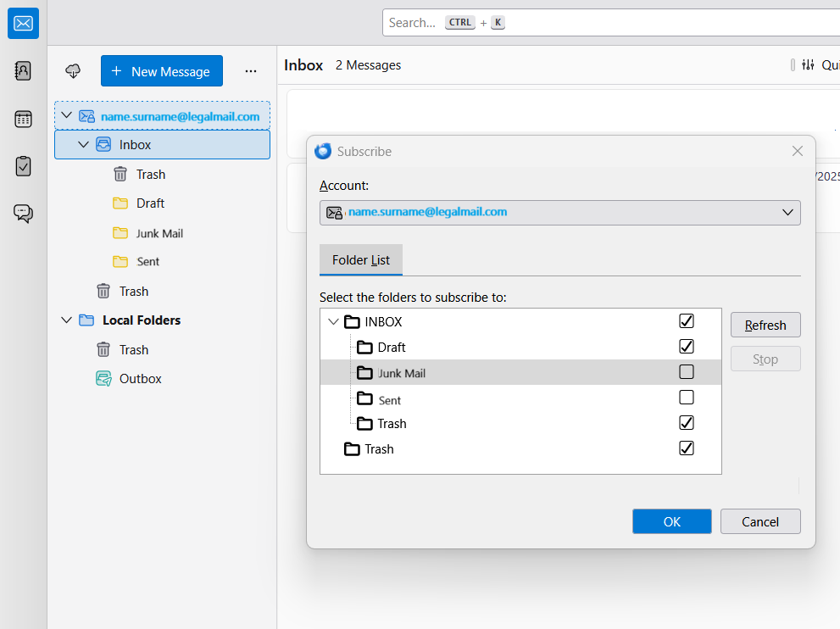Close the Subscribe dialog window
The height and width of the screenshot is (629, 840).
pos(797,152)
